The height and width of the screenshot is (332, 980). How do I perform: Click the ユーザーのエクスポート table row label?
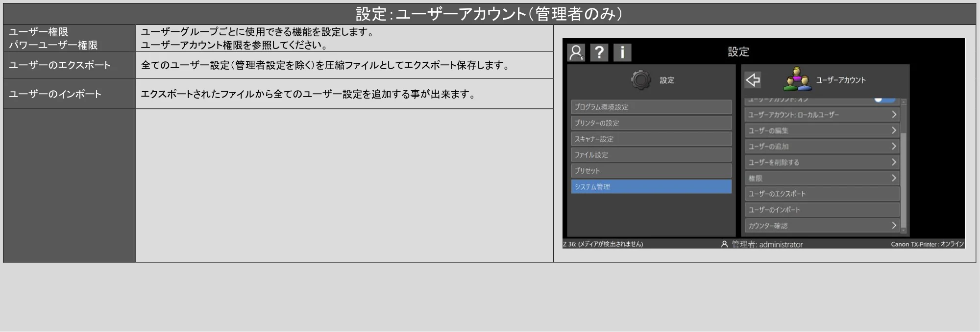(x=60, y=65)
